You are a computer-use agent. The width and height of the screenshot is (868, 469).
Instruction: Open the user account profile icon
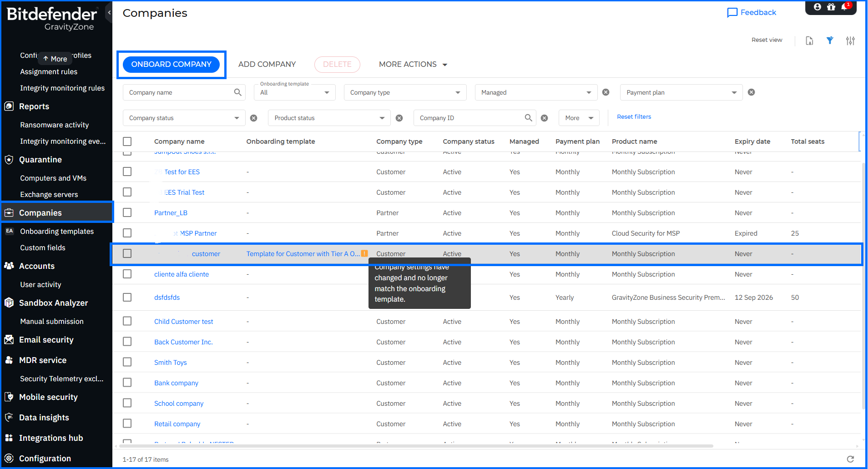tap(818, 7)
